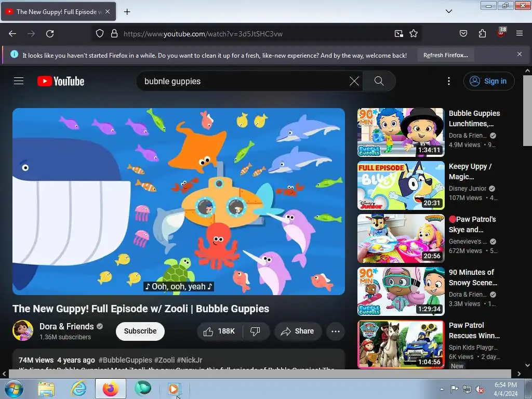Click the video title The New Guppy!
Image resolution: width=532 pixels, height=399 pixels.
(141, 309)
